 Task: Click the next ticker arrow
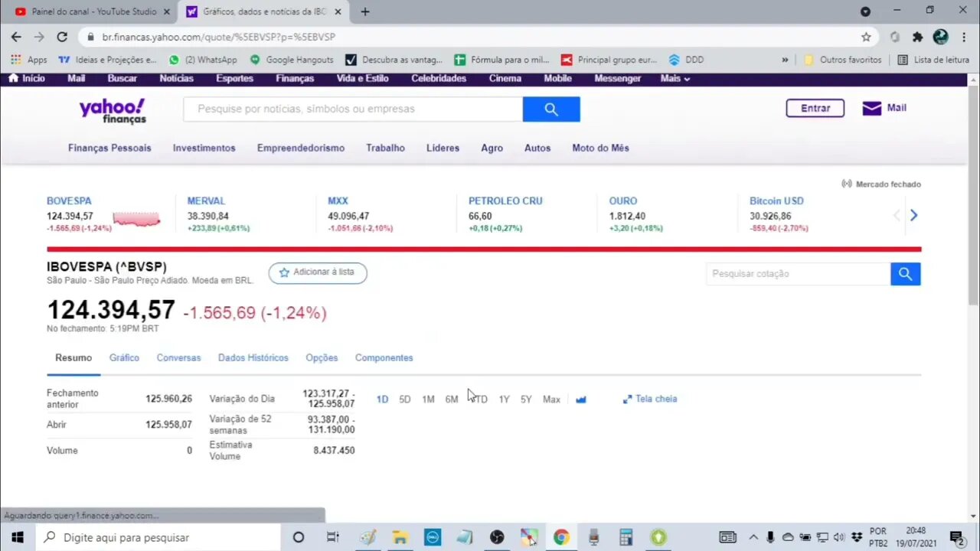coord(913,216)
